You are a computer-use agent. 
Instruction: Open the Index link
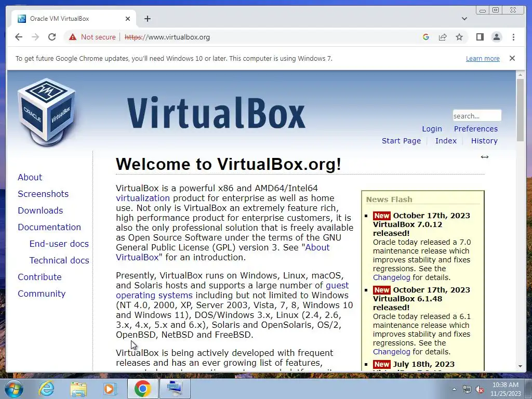(446, 141)
